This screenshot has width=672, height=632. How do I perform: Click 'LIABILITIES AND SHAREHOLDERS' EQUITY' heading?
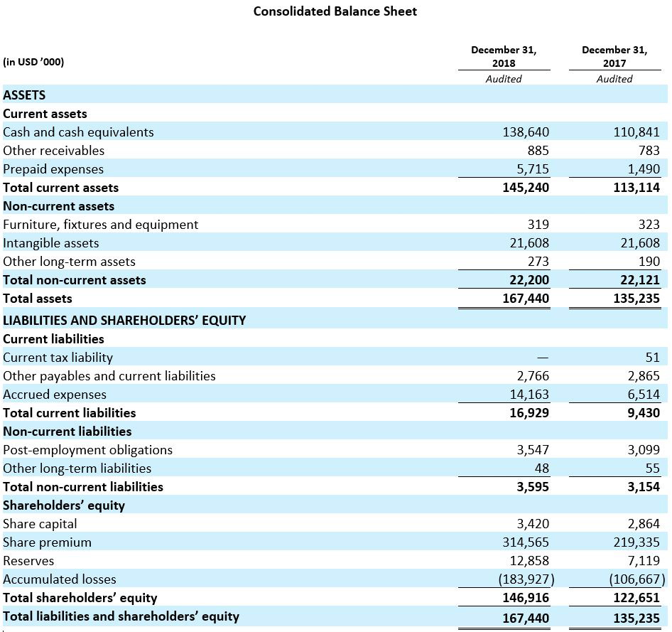pos(124,321)
